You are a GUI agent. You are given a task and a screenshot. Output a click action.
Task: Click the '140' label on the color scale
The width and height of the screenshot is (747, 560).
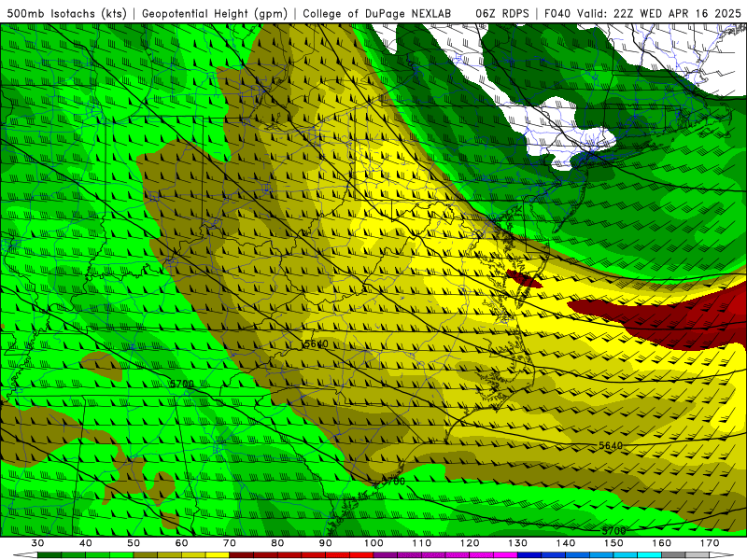point(566,543)
